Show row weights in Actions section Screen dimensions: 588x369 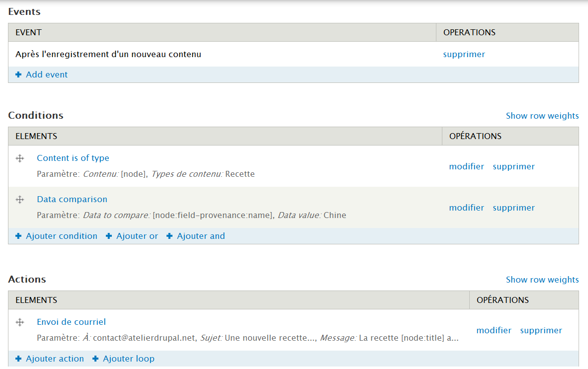(x=542, y=280)
